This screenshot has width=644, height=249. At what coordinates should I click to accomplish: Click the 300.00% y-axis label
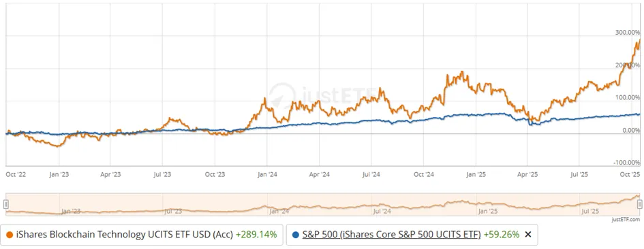(628, 33)
